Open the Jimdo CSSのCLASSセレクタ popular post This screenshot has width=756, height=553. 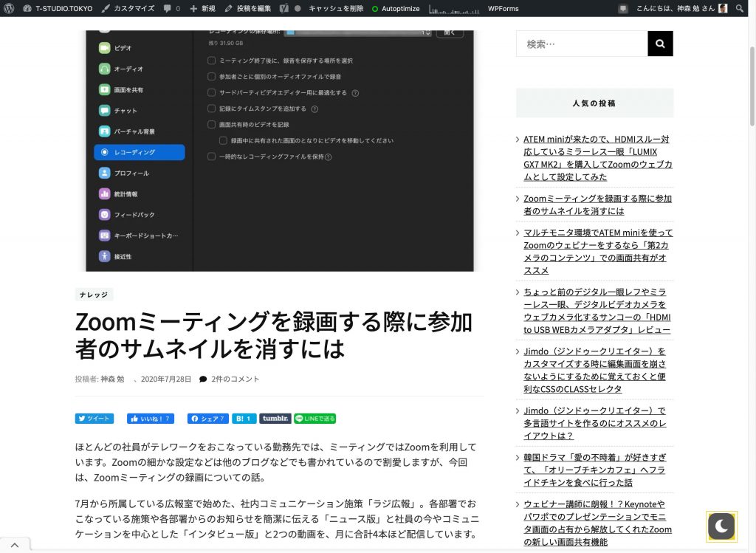point(595,371)
